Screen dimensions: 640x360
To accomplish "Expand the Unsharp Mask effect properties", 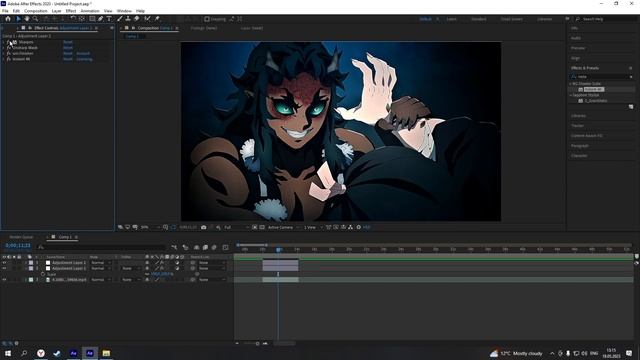I will point(4,48).
